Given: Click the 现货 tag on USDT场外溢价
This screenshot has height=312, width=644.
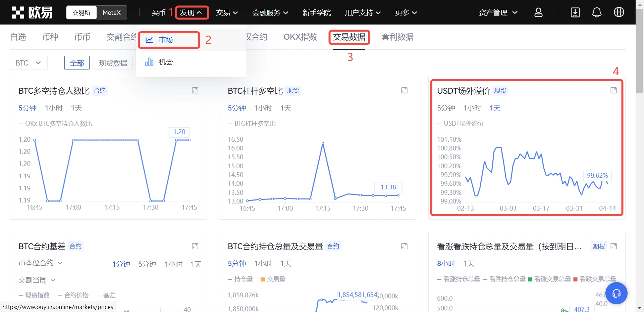Looking at the screenshot, I should (x=500, y=91).
